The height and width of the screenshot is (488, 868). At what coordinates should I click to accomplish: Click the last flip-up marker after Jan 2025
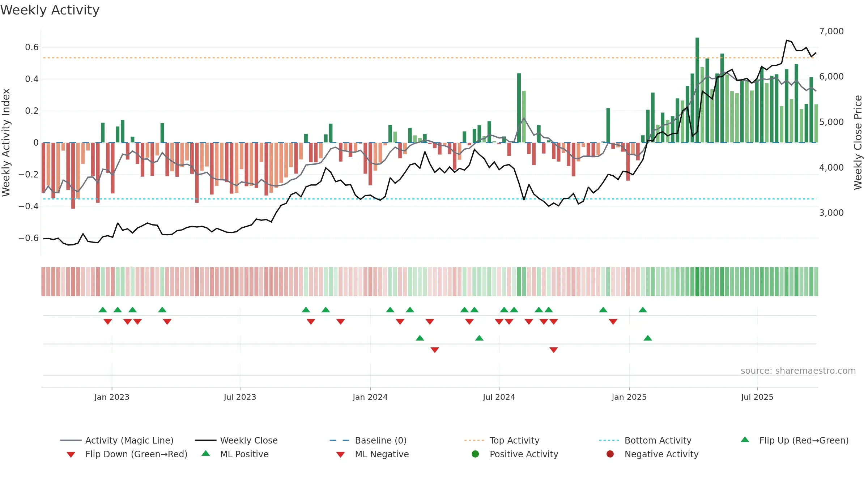tap(643, 310)
